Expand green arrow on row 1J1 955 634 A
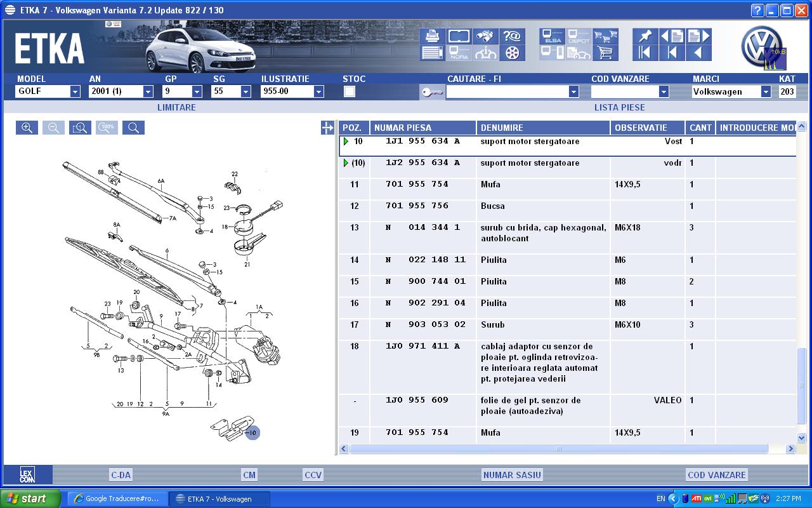Image resolution: width=812 pixels, height=508 pixels. click(346, 142)
